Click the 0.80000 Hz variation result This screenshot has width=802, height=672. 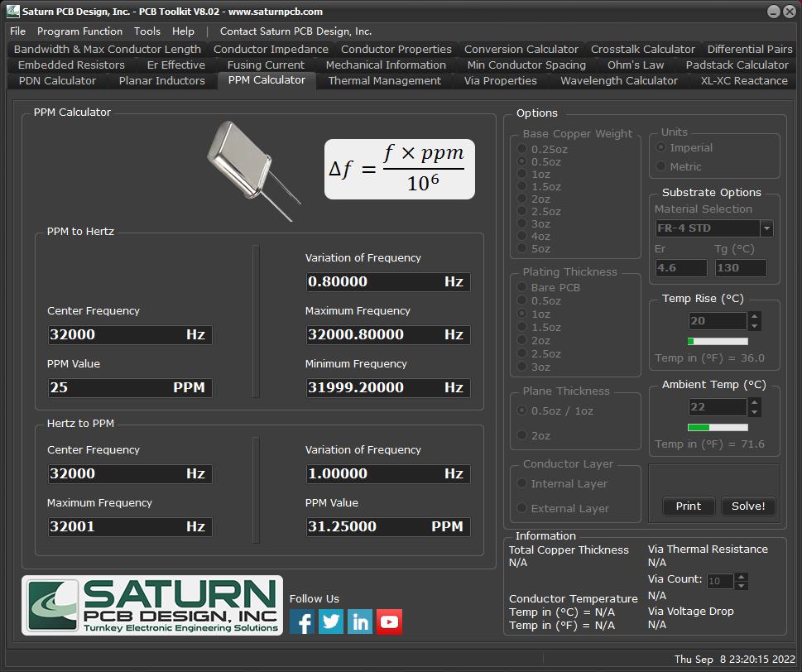[x=388, y=281]
